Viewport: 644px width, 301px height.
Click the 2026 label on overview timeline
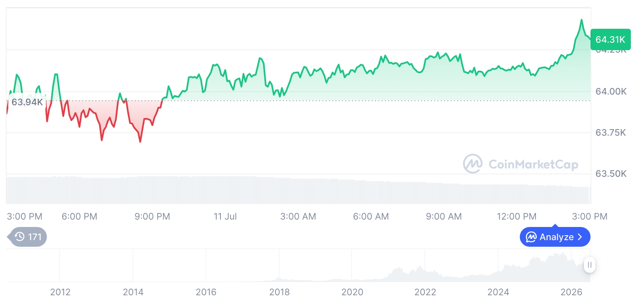[x=572, y=292]
